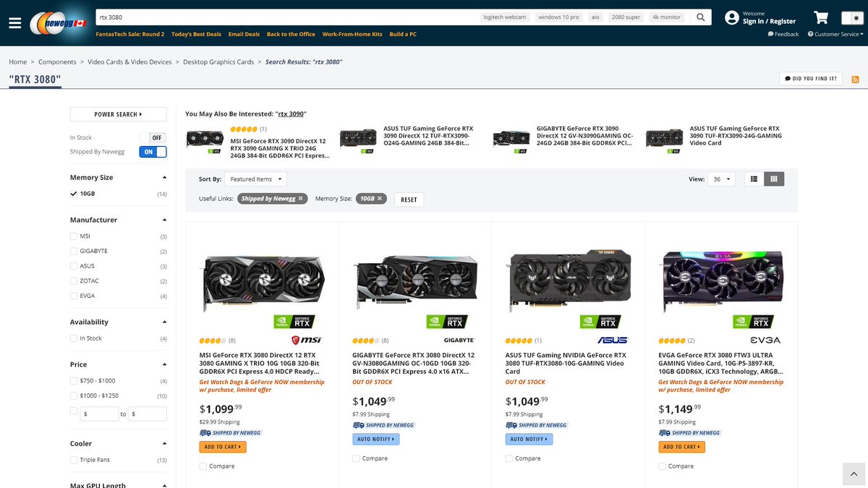Open Work-From-Home Kits menu link
Viewport: 868px width, 488px height.
pos(352,34)
